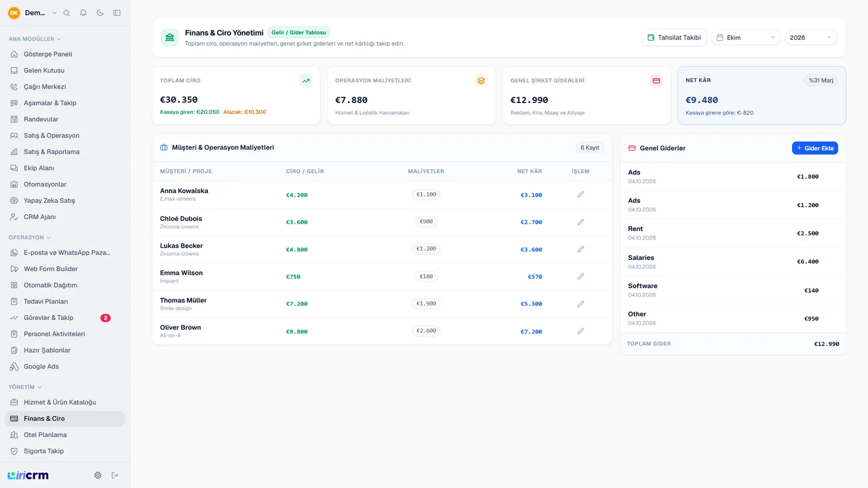
Task: Click Thomas Müller's €1.900 cost pill
Action: 426,304
